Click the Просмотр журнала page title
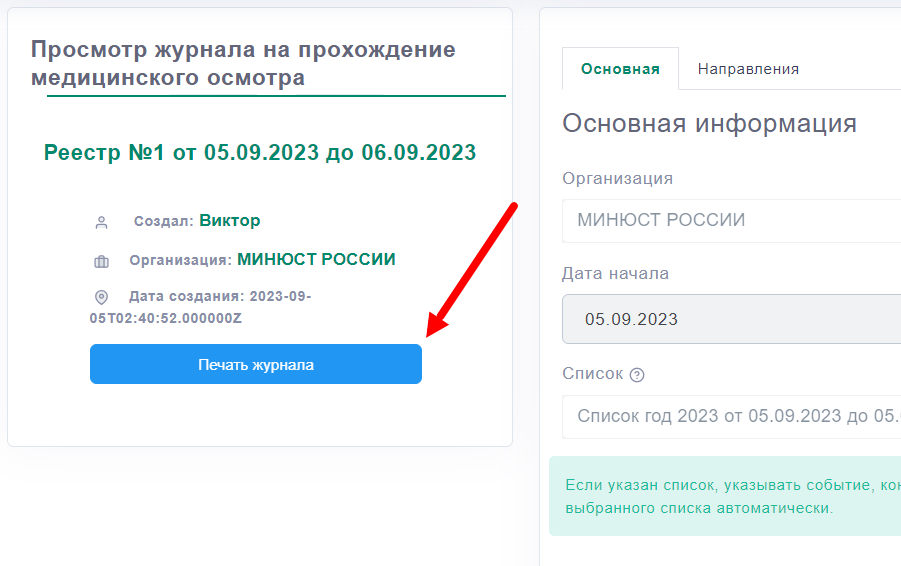 coord(243,63)
